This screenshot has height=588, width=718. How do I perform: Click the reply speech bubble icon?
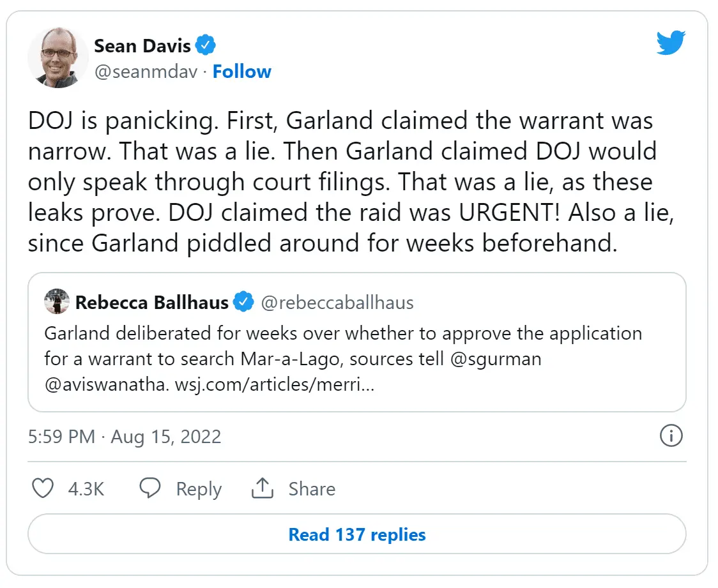150,489
